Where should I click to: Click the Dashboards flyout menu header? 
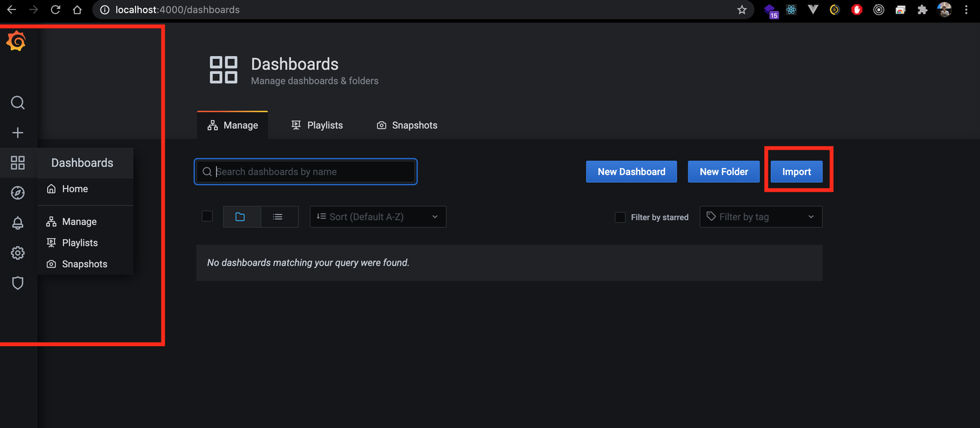86,163
